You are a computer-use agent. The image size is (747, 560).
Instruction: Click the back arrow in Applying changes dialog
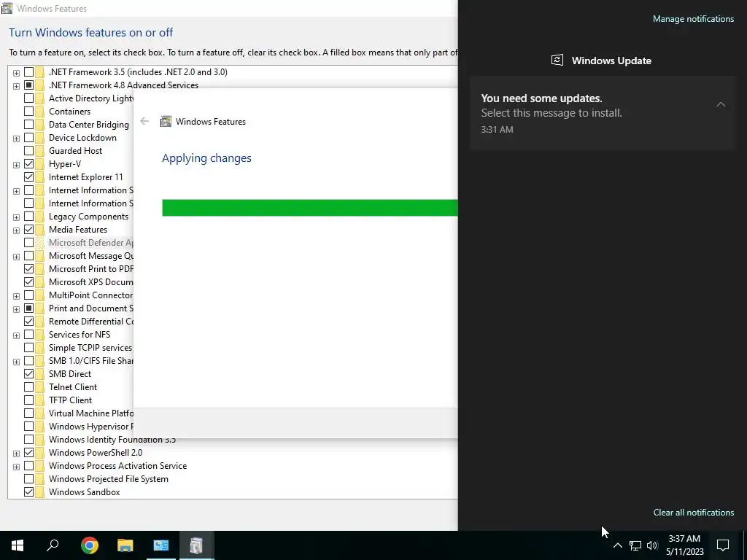144,122
